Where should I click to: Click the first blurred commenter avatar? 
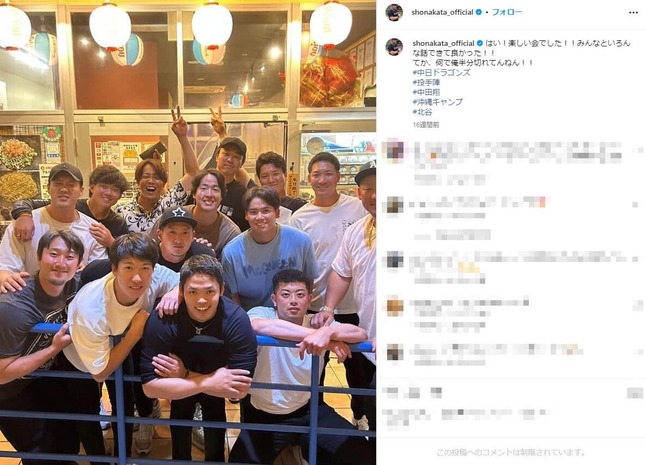point(394,151)
